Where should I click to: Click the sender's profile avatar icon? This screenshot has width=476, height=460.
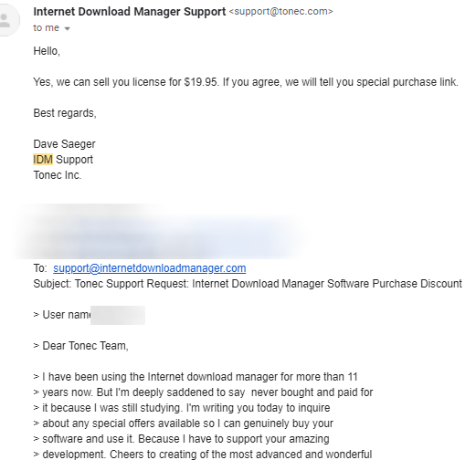(x=7, y=20)
